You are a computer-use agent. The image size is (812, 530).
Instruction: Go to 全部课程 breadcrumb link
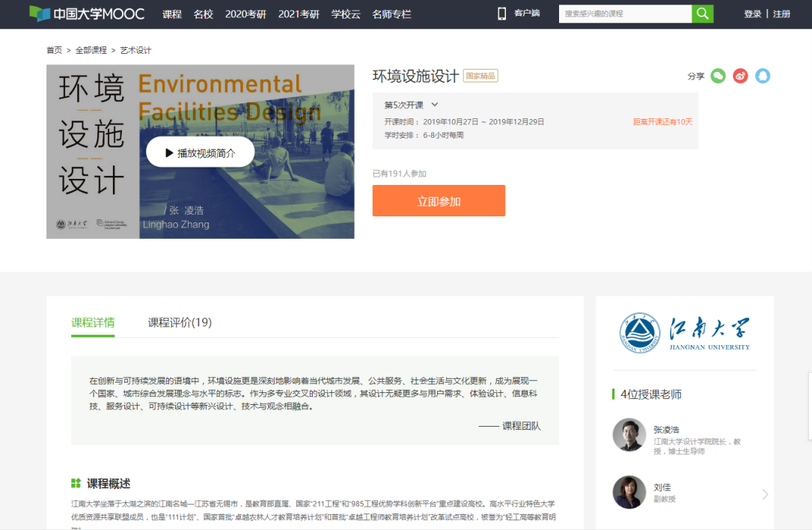pyautogui.click(x=91, y=50)
